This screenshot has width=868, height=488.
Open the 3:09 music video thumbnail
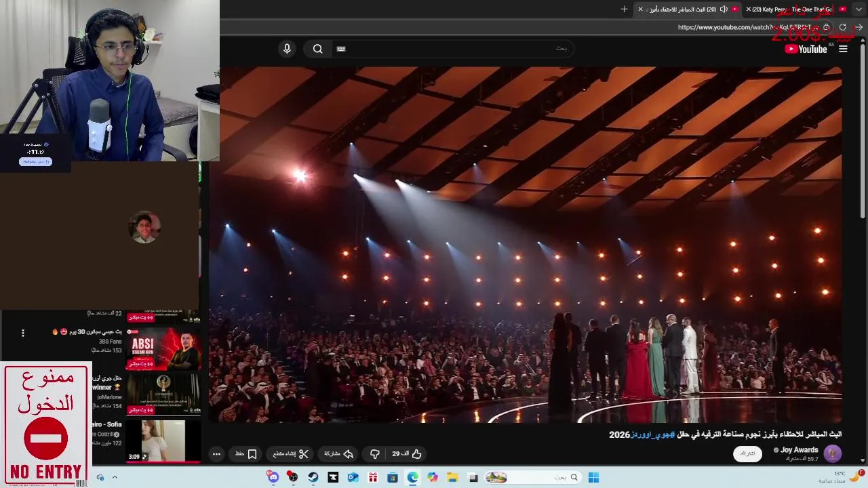163,441
